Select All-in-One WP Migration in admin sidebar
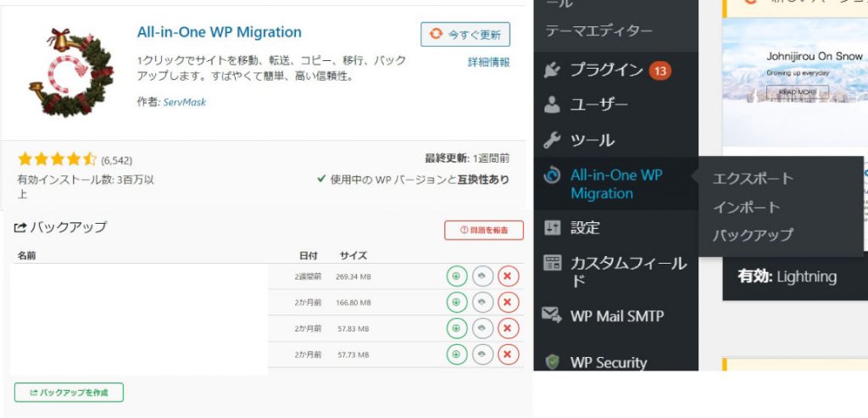Screen dimensions: 868x418 (616, 184)
